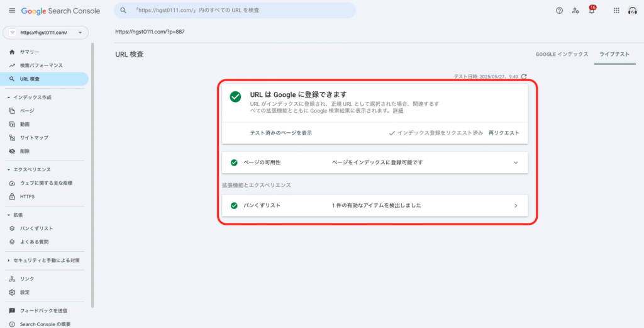Click ページをインデックスに登録可能です text

(x=377, y=162)
